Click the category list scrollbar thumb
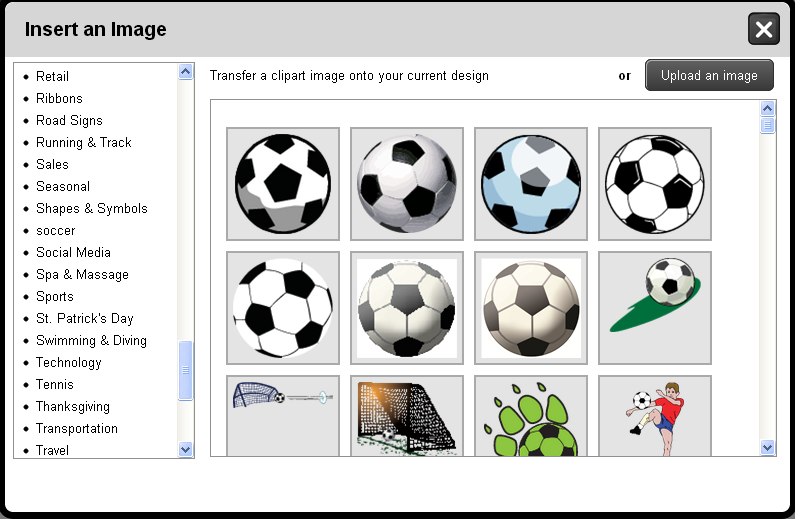 185,370
